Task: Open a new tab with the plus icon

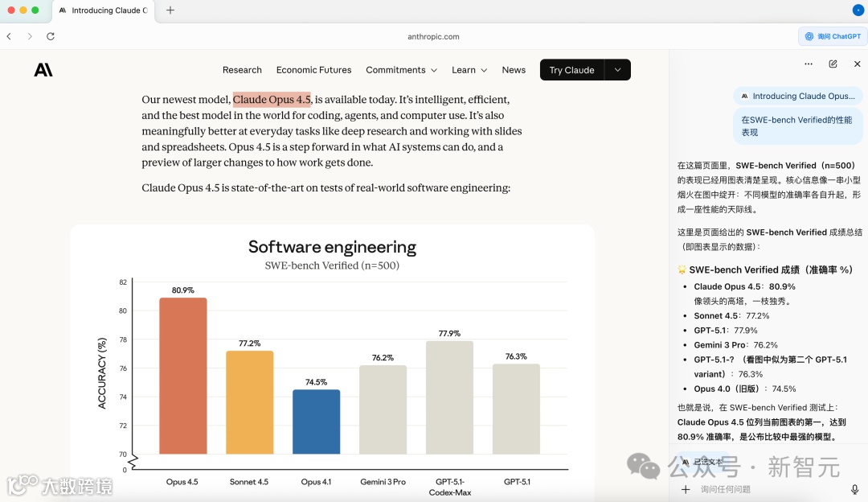Action: point(170,10)
